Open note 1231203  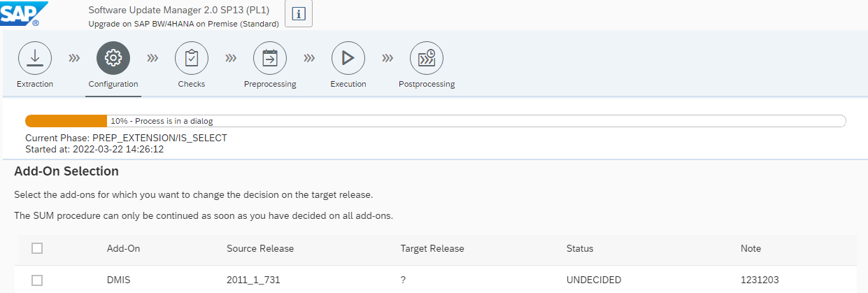[759, 280]
